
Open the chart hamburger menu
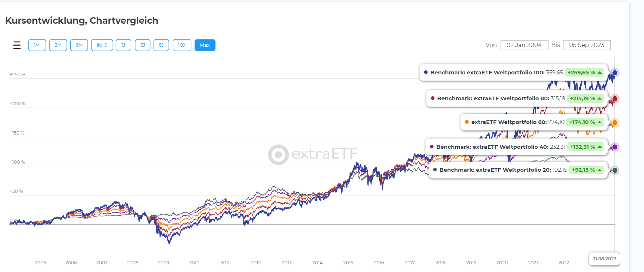(17, 45)
